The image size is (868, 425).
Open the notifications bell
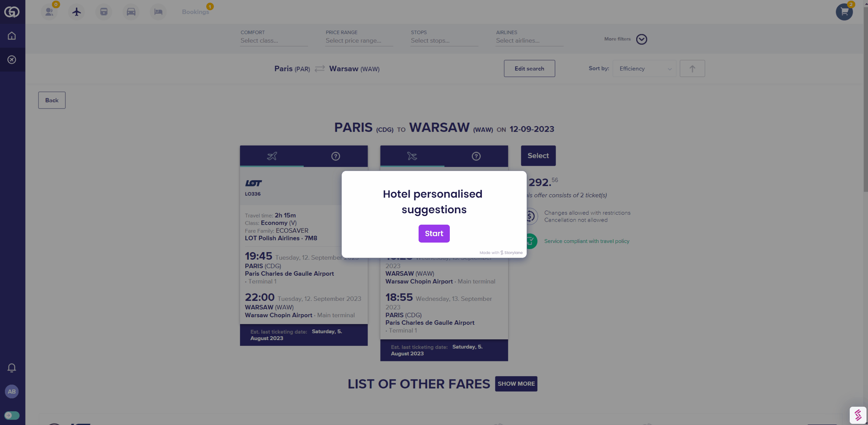click(12, 367)
